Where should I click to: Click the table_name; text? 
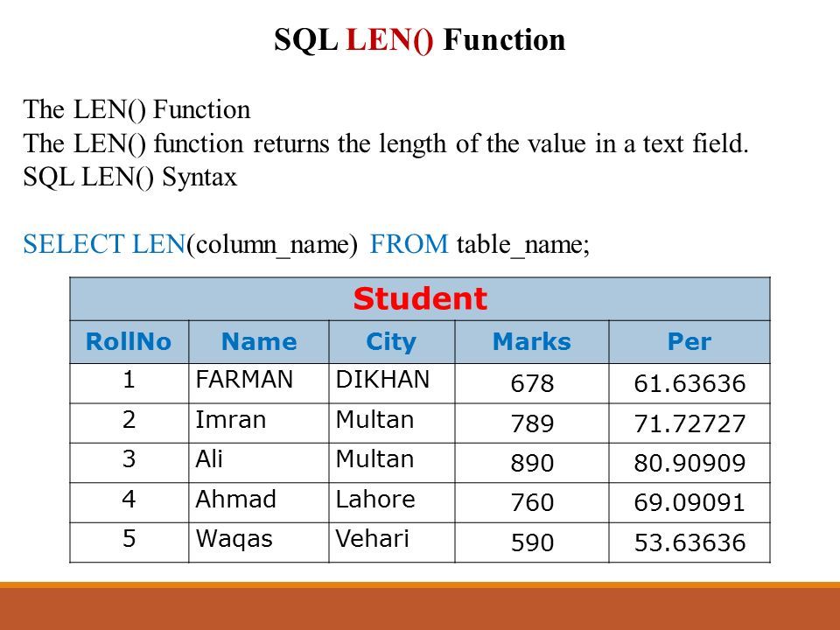click(523, 246)
